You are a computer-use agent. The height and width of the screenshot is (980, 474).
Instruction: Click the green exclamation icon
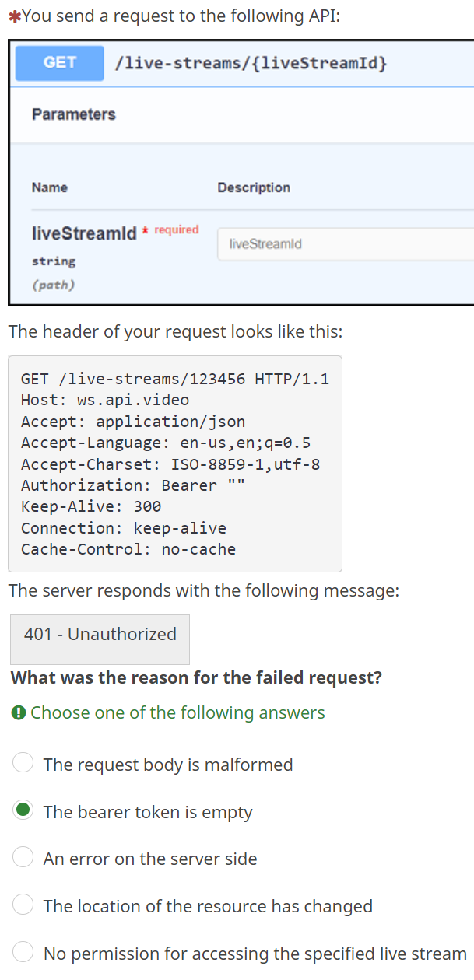coord(18,712)
